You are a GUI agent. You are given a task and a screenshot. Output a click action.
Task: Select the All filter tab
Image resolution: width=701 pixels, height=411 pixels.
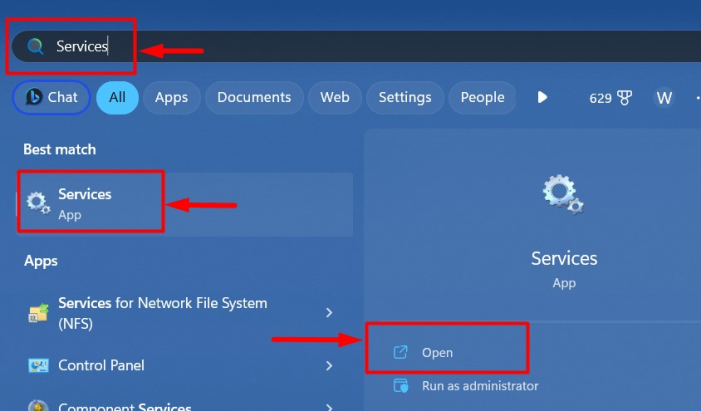click(x=117, y=97)
